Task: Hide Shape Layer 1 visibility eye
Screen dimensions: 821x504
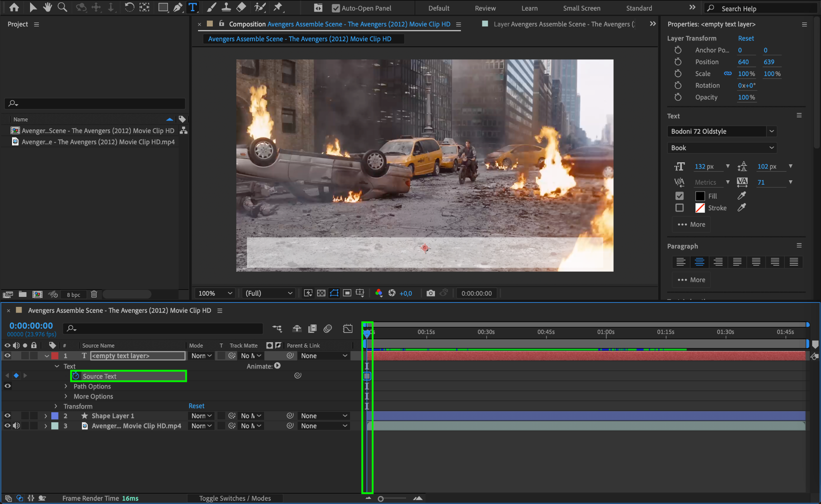Action: click(7, 416)
